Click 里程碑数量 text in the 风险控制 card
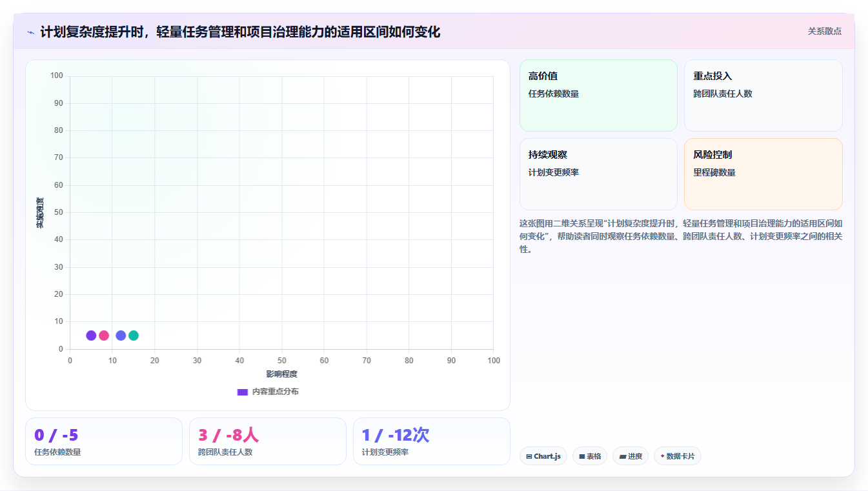Viewport: 868px width, 491px height. 714,172
